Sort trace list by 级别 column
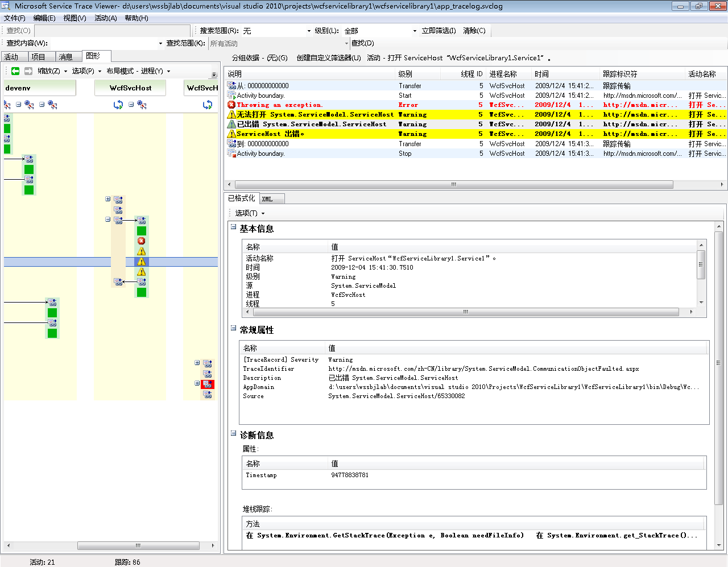Screen dimensions: 728x567 tap(418, 74)
